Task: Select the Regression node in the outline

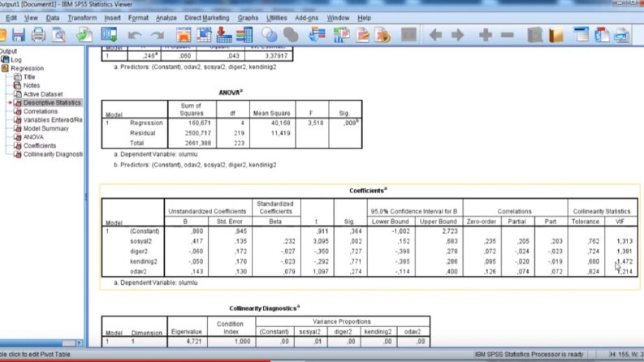Action: coord(27,68)
